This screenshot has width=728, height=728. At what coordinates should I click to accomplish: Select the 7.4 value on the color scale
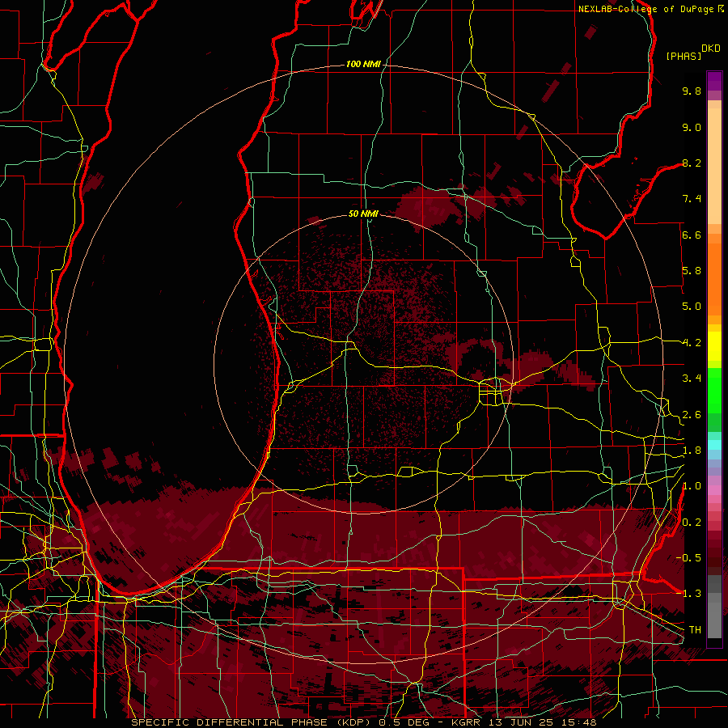(692, 199)
